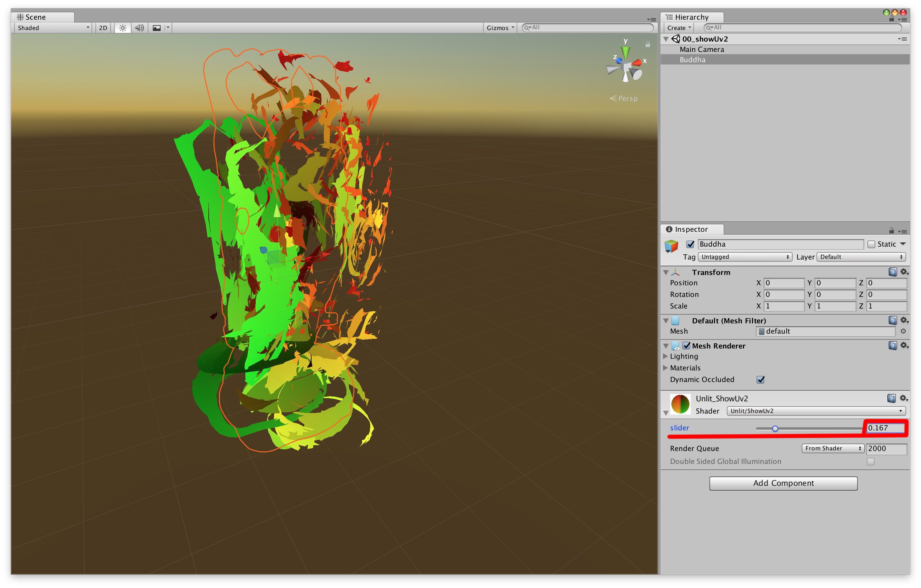Click the Unlit_ShowUv2 material preview sphere
The image size is (921, 588).
[681, 404]
